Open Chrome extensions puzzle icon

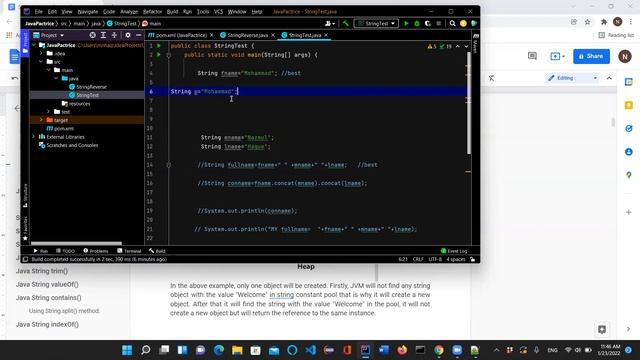(604, 22)
